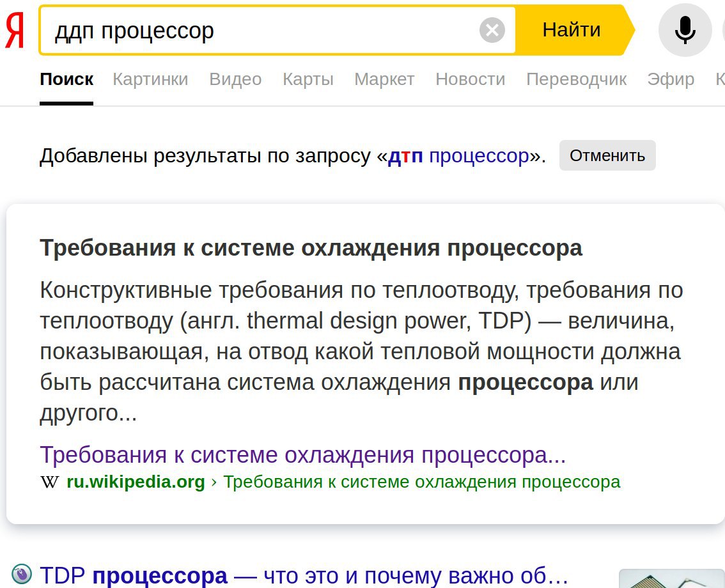Click the Отменить button
This screenshot has width=725, height=588.
click(607, 155)
